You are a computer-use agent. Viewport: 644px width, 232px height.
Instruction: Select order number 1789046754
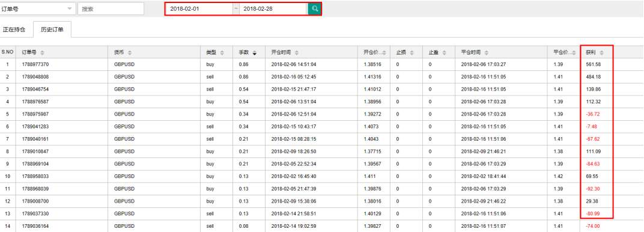[x=35, y=89]
